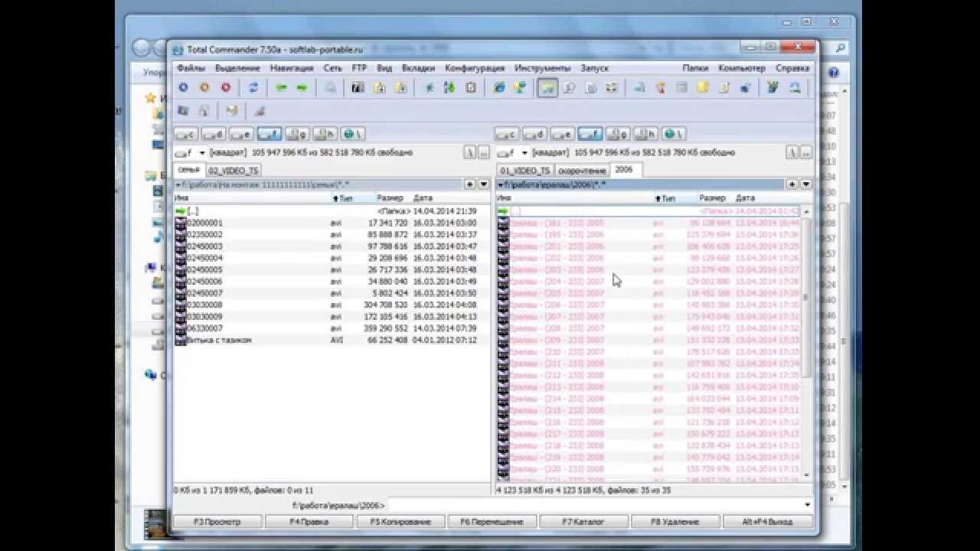Screen dimensions: 980x551
Task: Click help icon in background Explorer window
Action: point(833,73)
